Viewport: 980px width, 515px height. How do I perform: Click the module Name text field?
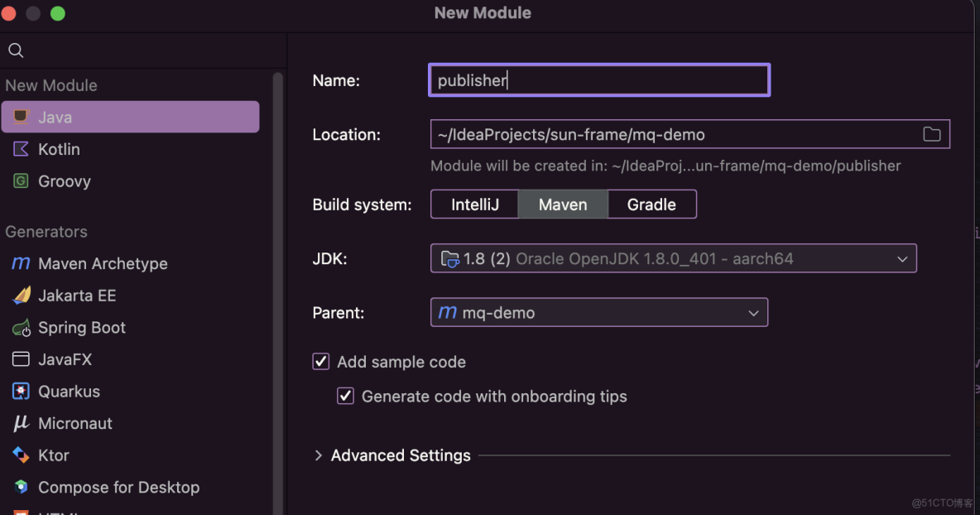pos(599,80)
